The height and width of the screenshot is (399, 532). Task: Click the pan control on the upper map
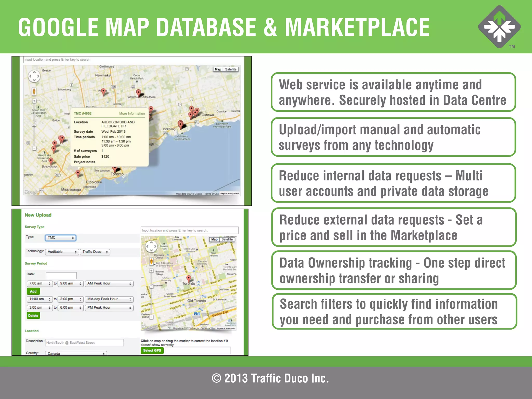[x=34, y=76]
